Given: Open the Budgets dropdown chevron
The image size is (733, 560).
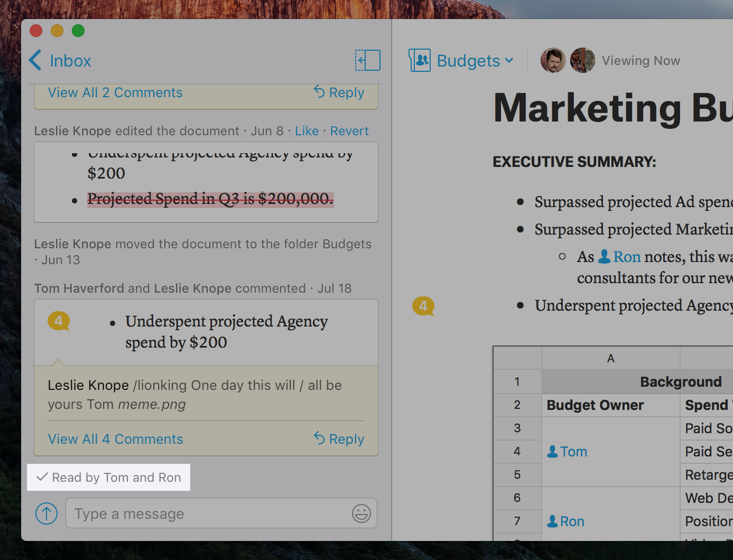Looking at the screenshot, I should [509, 60].
